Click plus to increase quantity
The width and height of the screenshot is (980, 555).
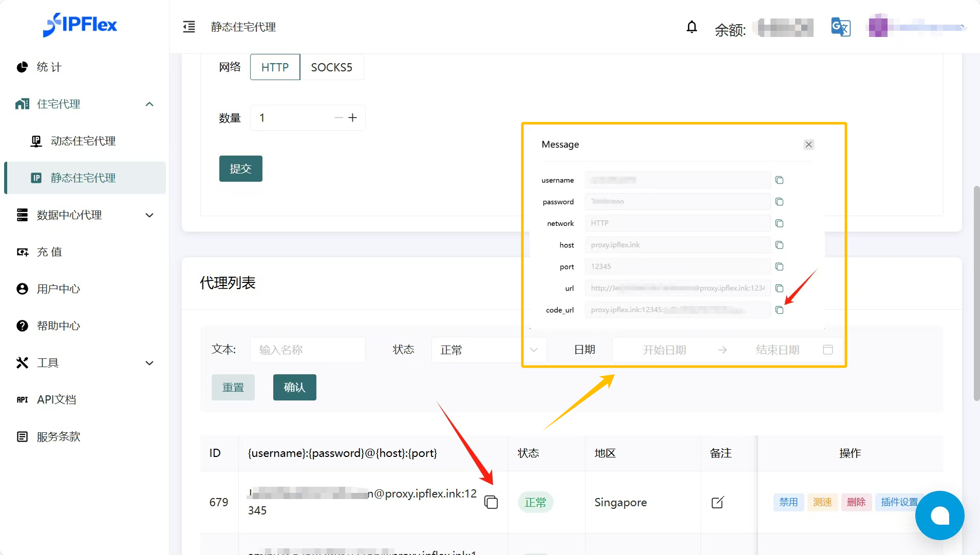pos(352,118)
